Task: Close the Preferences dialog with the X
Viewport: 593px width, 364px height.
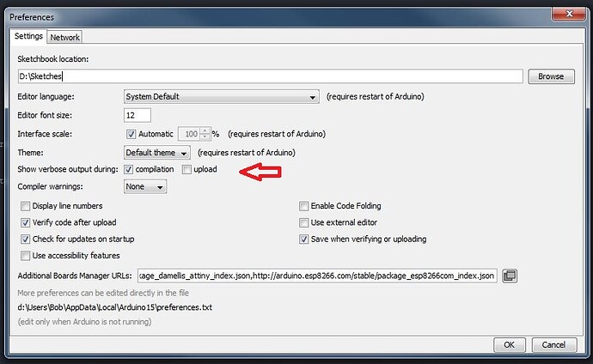Action: tap(568, 14)
